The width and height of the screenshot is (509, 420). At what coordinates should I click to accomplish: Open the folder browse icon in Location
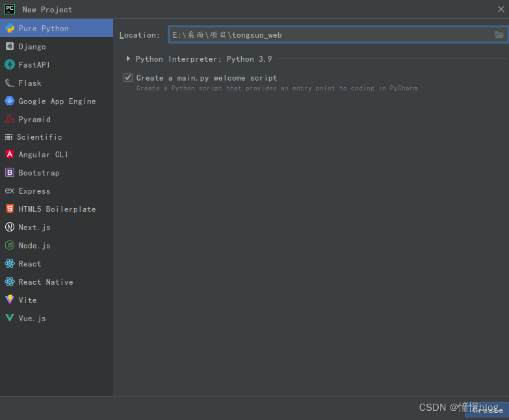pos(499,34)
